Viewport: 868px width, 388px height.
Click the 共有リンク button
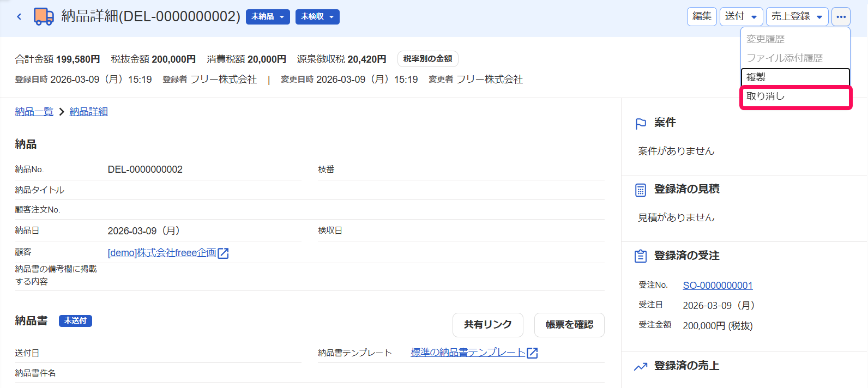tap(488, 325)
